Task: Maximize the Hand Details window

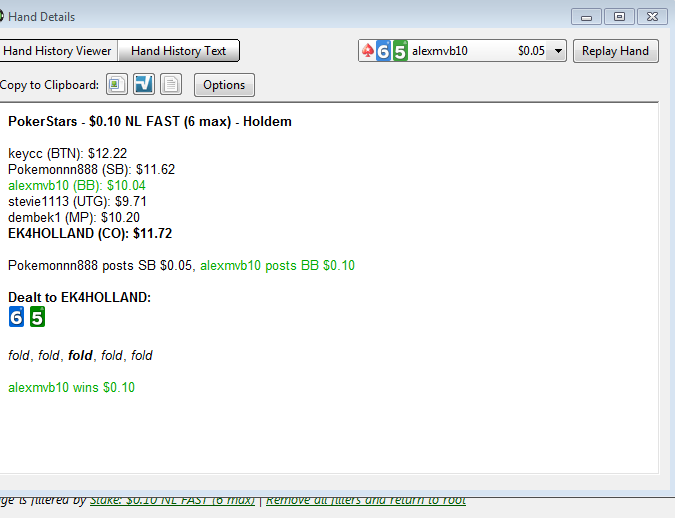Action: 619,17
